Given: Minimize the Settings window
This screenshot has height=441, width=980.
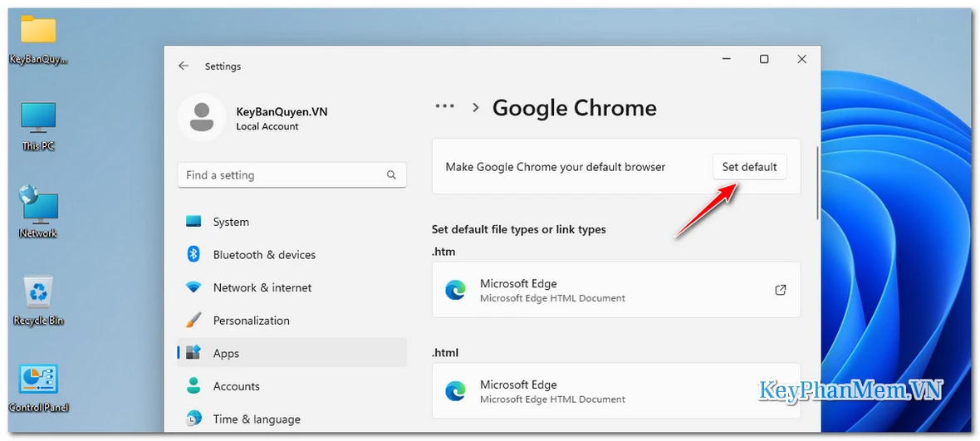Looking at the screenshot, I should pos(726,59).
